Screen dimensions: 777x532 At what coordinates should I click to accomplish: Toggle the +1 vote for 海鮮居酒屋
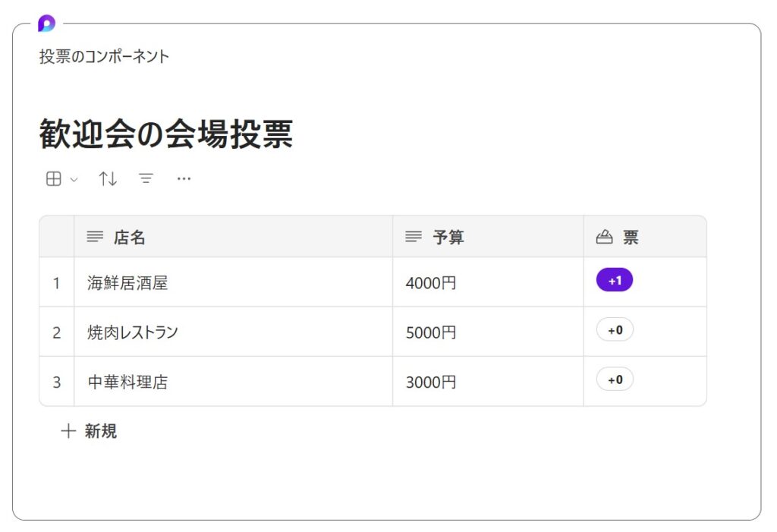point(615,280)
